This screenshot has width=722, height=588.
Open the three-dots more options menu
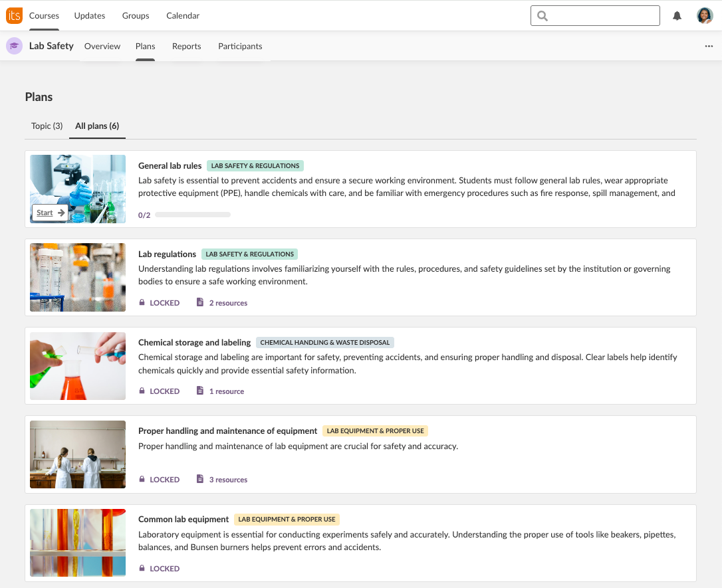pyautogui.click(x=709, y=47)
